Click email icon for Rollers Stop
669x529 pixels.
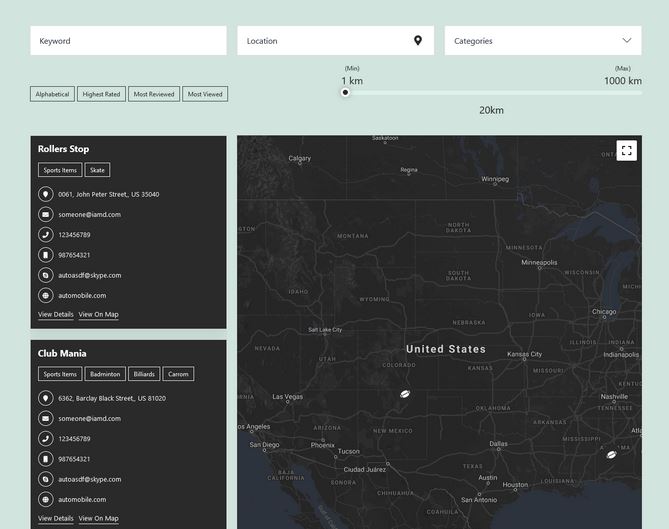coord(46,214)
